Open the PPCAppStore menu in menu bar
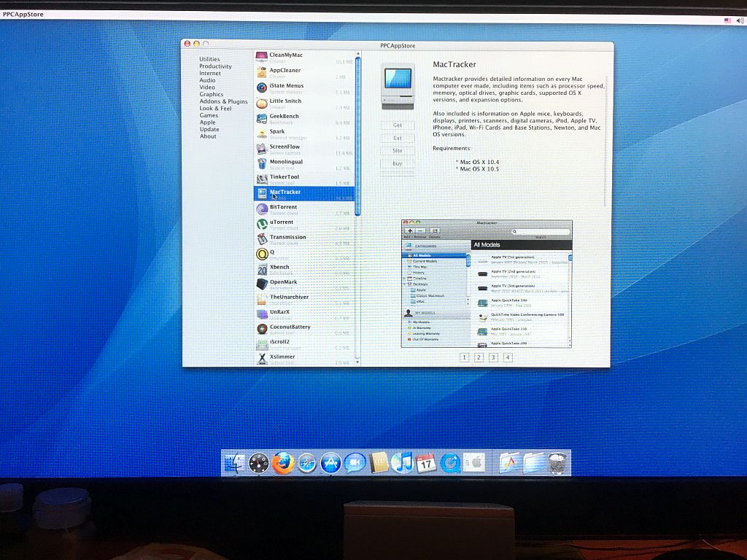Image resolution: width=747 pixels, height=560 pixels. [23, 15]
